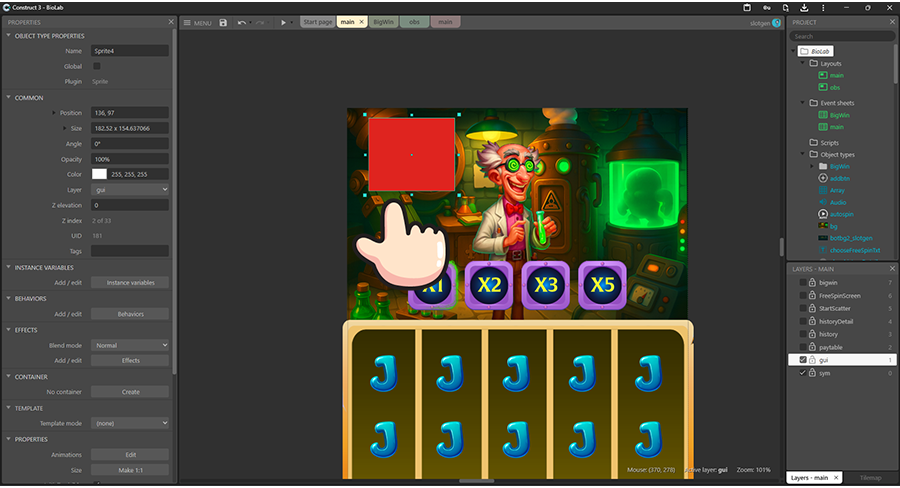Viewport: 900px width, 488px height.
Task: Enable the Global checkbox
Action: (x=97, y=66)
